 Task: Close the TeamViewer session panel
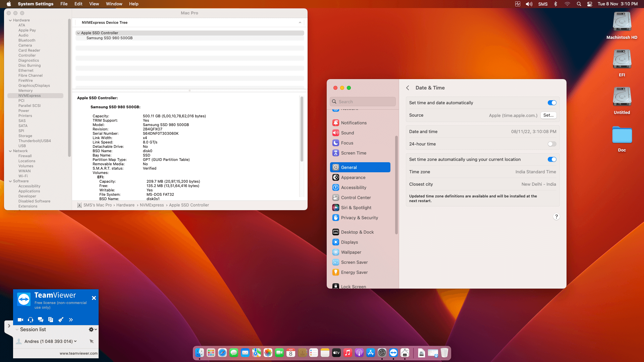pyautogui.click(x=94, y=298)
